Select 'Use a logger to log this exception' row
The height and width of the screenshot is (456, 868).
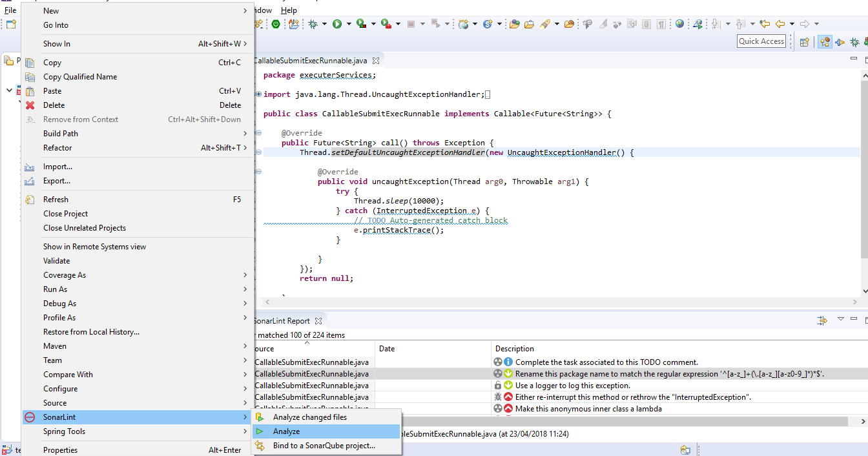click(559, 386)
